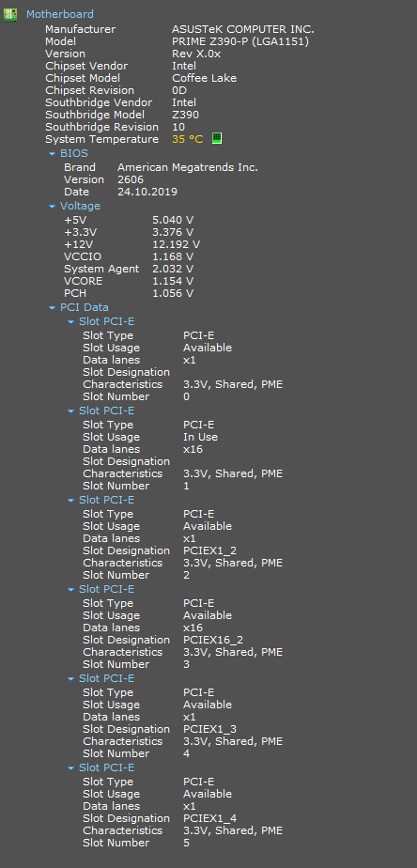Viewport: 417px width, 868px height.
Task: Click the green System Temperature indicator icon
Action: click(217, 138)
